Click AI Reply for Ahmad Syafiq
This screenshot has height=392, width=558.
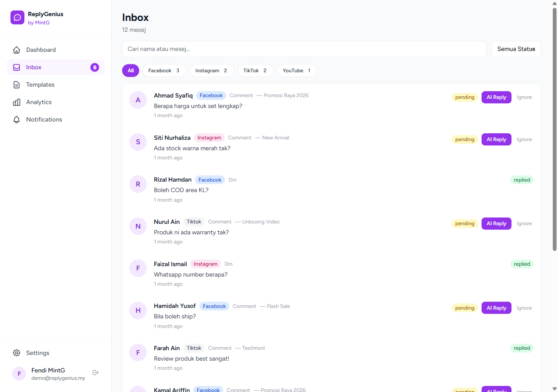point(496,97)
